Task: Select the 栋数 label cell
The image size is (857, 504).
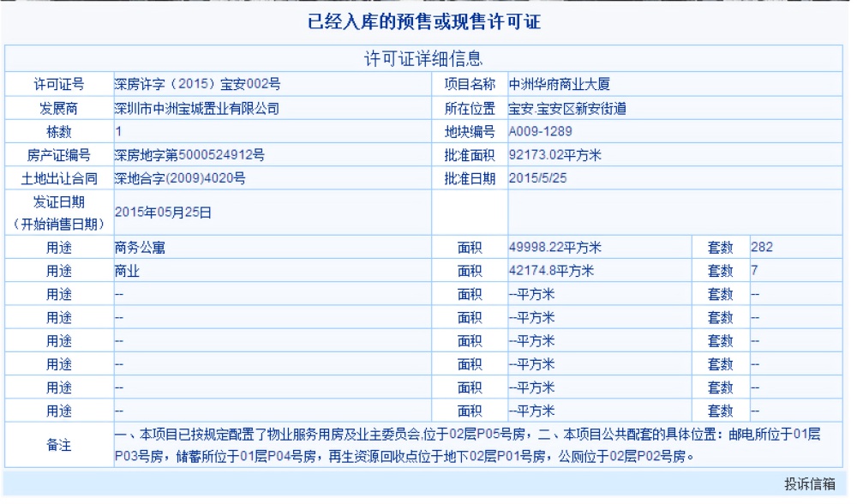Action: (x=59, y=132)
